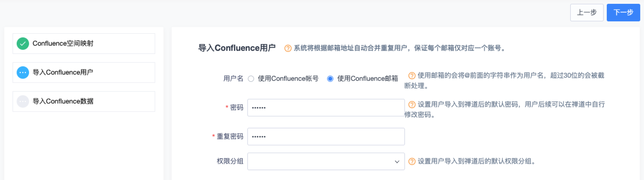Image resolution: width=644 pixels, height=180 pixels.
Task: Select the 使用Confluence邮箱 radio button
Action: point(330,79)
